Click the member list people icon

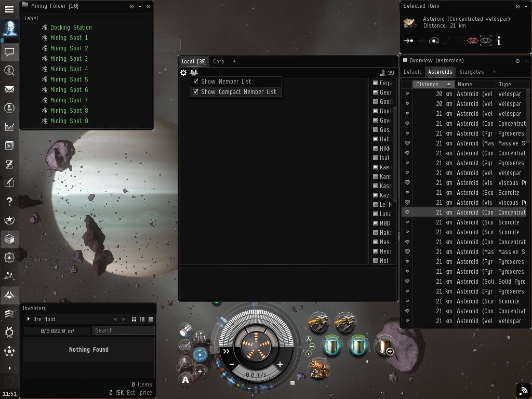[x=194, y=73]
